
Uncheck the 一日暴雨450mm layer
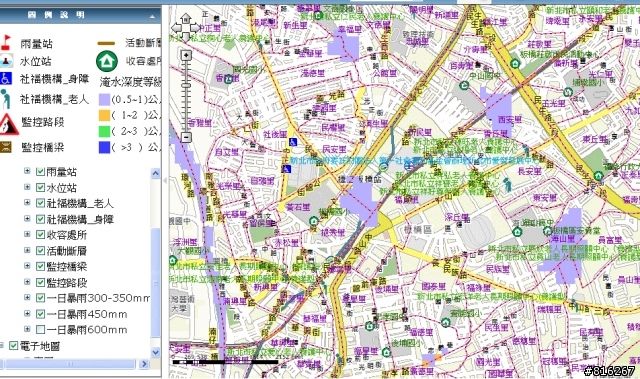40,314
